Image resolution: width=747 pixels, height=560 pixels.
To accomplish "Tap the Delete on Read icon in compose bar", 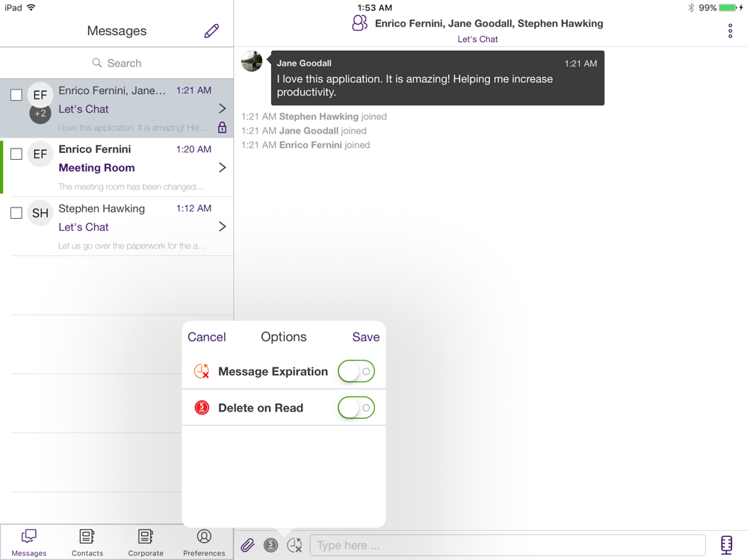I will click(270, 545).
